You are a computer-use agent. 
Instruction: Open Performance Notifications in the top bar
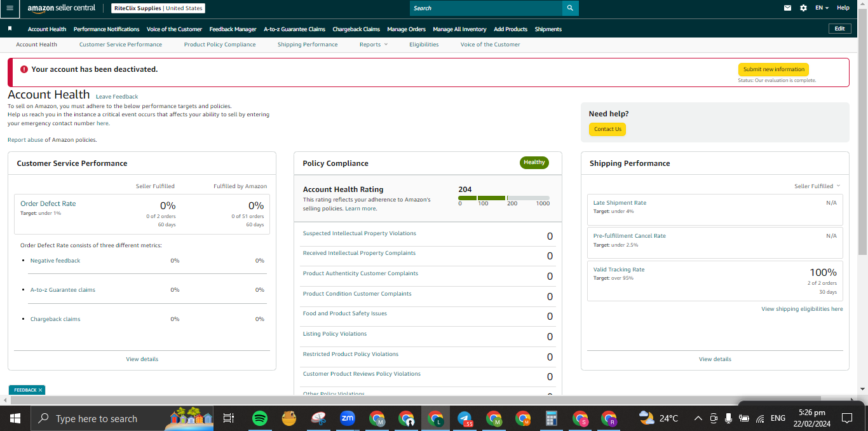coord(106,29)
